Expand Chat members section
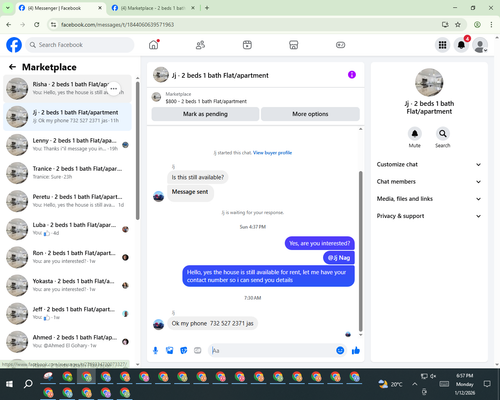 (429, 182)
